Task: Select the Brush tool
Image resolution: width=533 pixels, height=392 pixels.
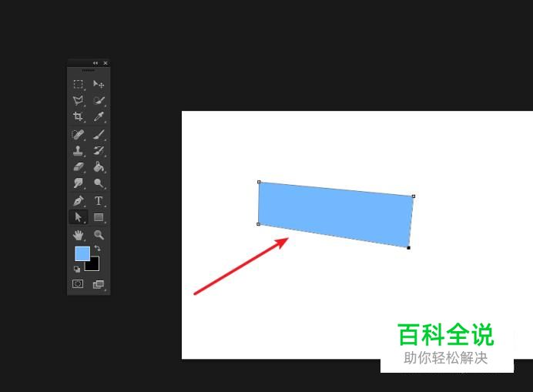Action: pyautogui.click(x=99, y=135)
